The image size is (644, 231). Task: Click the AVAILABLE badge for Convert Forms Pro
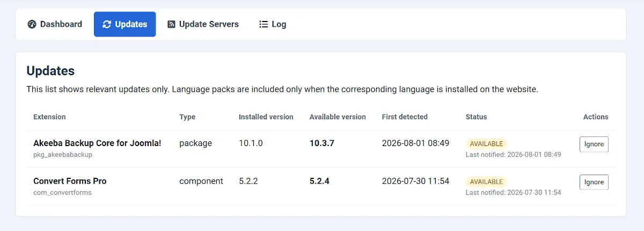click(486, 182)
